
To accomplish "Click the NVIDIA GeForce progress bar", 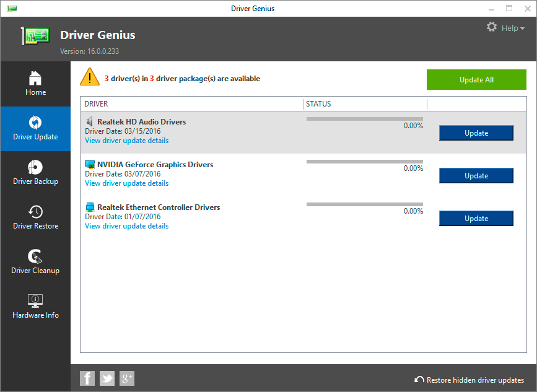I will click(365, 162).
